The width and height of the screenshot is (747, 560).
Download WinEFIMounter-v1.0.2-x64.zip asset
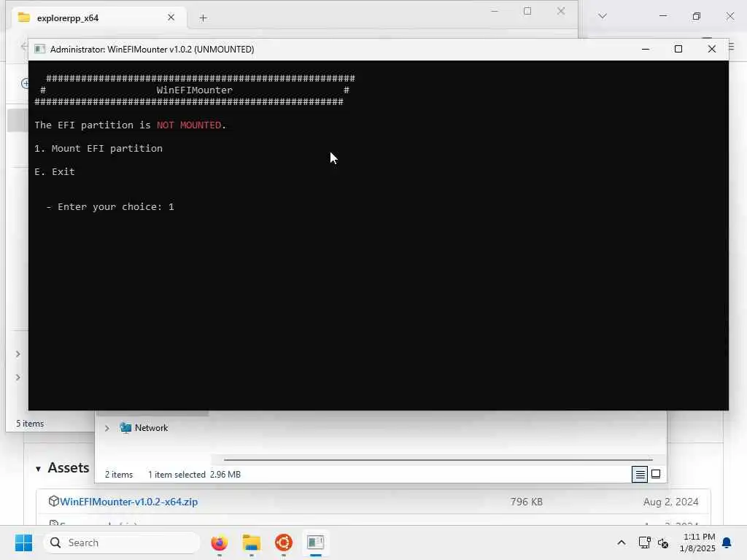click(x=128, y=502)
